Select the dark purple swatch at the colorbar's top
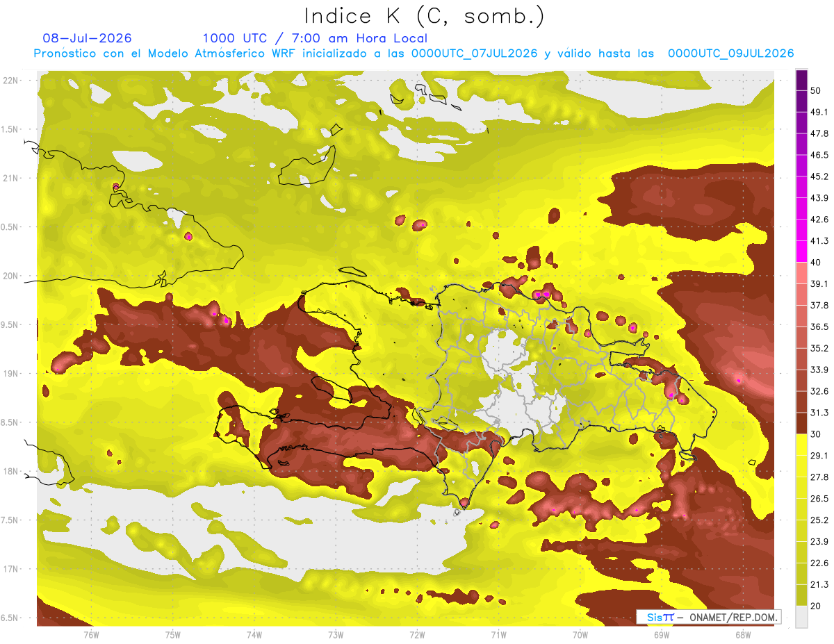This screenshot has height=644, width=834. pos(801,81)
